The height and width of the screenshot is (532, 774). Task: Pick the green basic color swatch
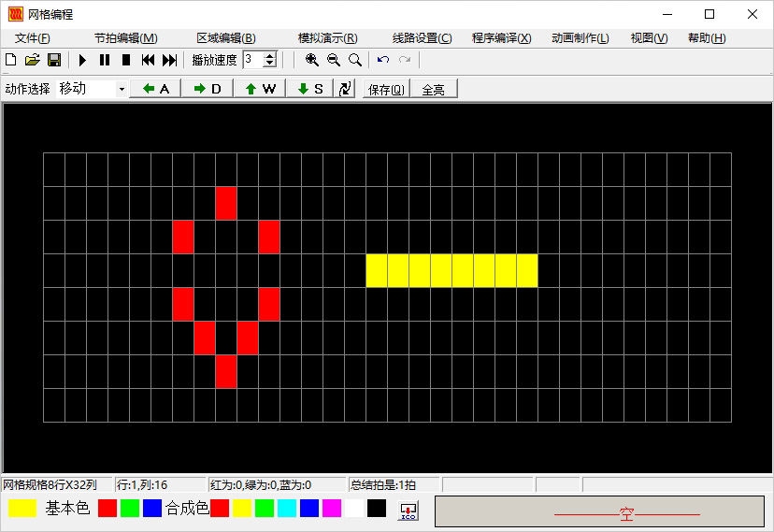click(130, 509)
